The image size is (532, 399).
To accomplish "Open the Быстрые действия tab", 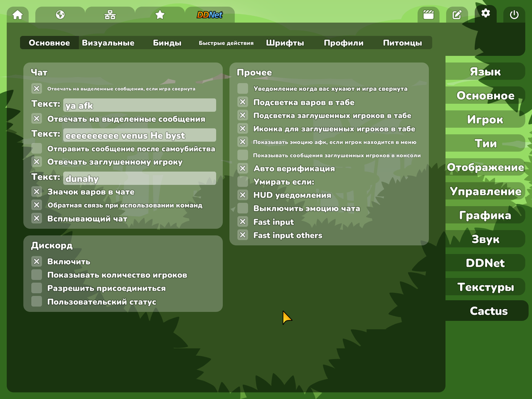I will point(226,43).
